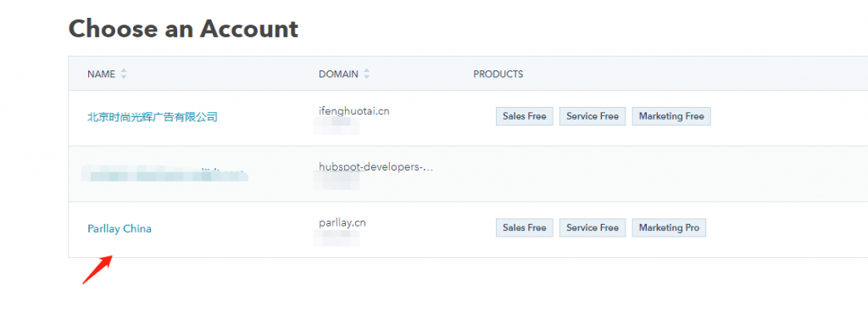868x330 pixels.
Task: Click the NAME column header label
Action: pos(102,74)
